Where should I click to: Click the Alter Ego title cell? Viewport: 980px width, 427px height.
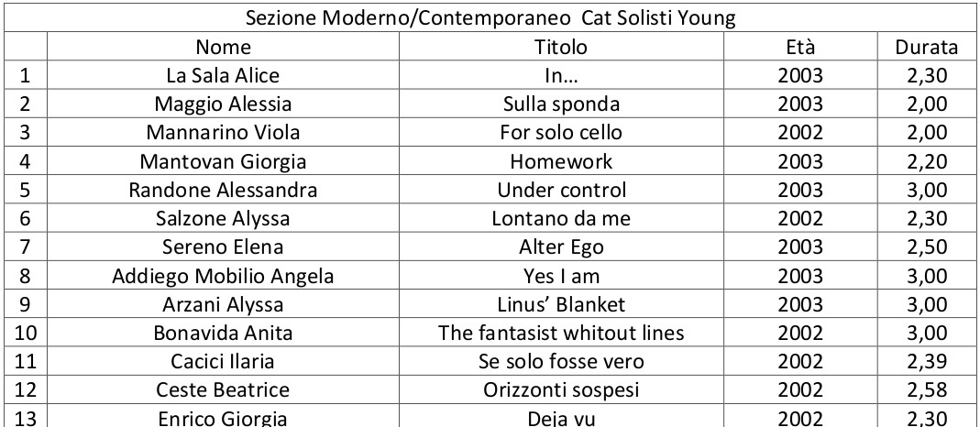[x=561, y=247]
